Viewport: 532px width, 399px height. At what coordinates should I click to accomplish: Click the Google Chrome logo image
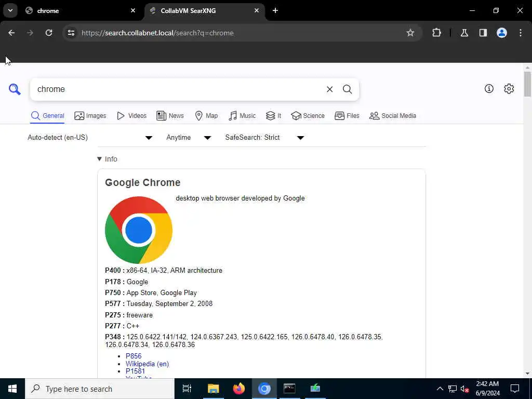139,230
